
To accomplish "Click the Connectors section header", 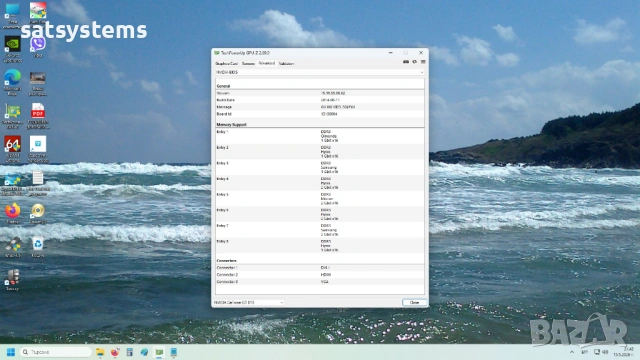I will (x=227, y=260).
